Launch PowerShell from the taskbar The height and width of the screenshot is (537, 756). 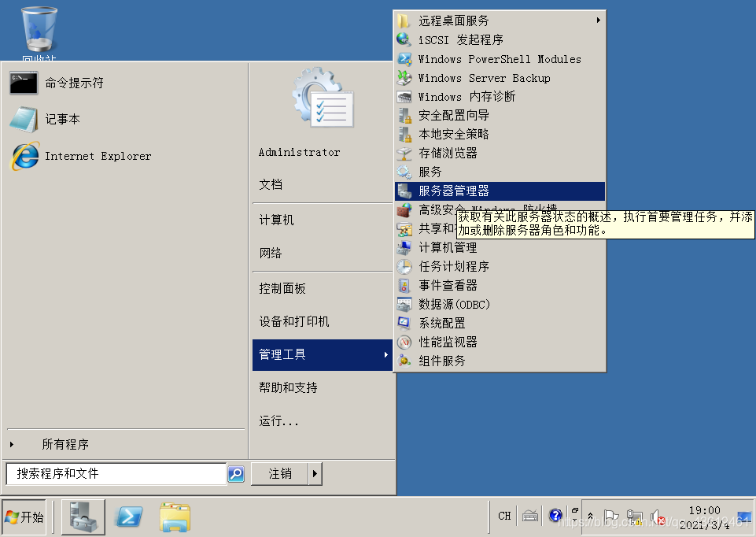coord(129,517)
